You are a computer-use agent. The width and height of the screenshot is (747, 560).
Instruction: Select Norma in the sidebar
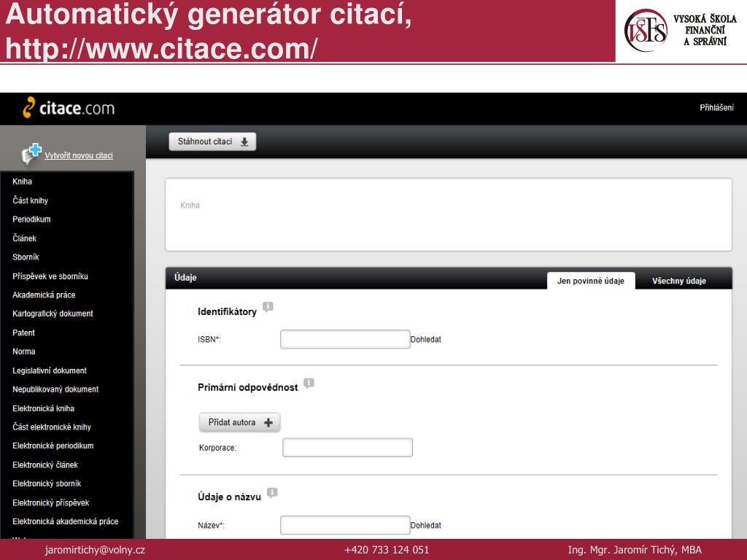[24, 351]
